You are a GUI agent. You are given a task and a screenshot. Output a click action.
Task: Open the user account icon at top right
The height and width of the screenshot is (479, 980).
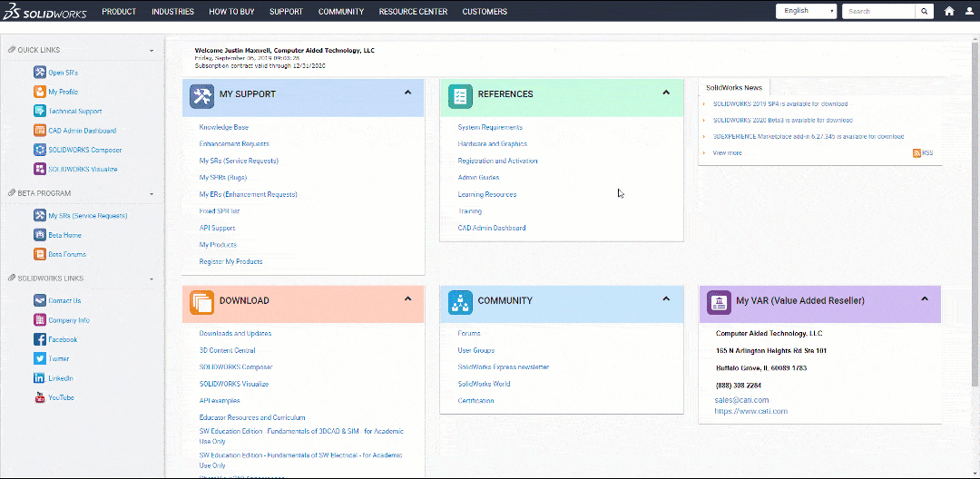968,12
